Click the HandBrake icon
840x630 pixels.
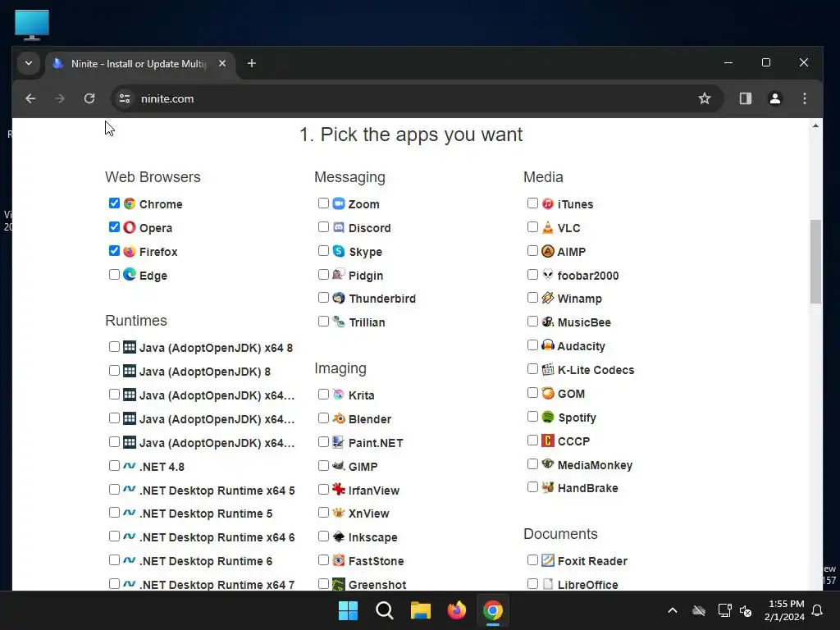(x=547, y=487)
